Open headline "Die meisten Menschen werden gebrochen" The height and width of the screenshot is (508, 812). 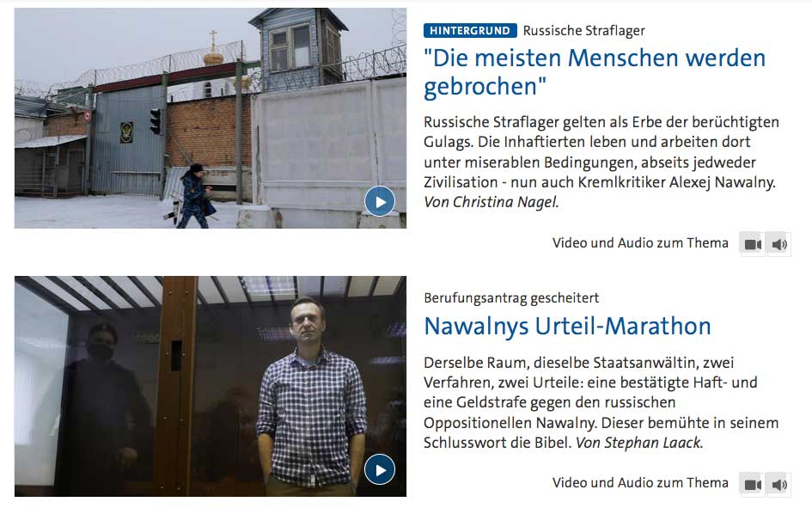tap(594, 72)
